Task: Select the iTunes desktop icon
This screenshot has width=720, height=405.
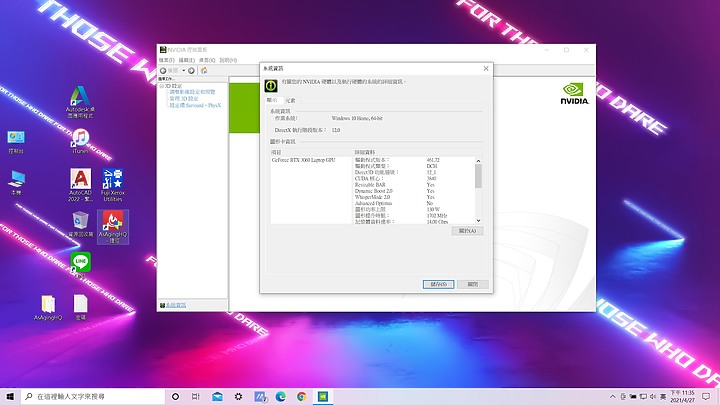Action: 80,141
